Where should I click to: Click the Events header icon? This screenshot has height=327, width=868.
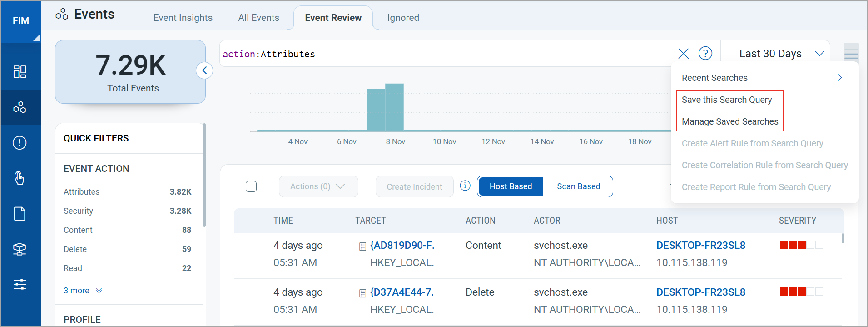(x=62, y=15)
